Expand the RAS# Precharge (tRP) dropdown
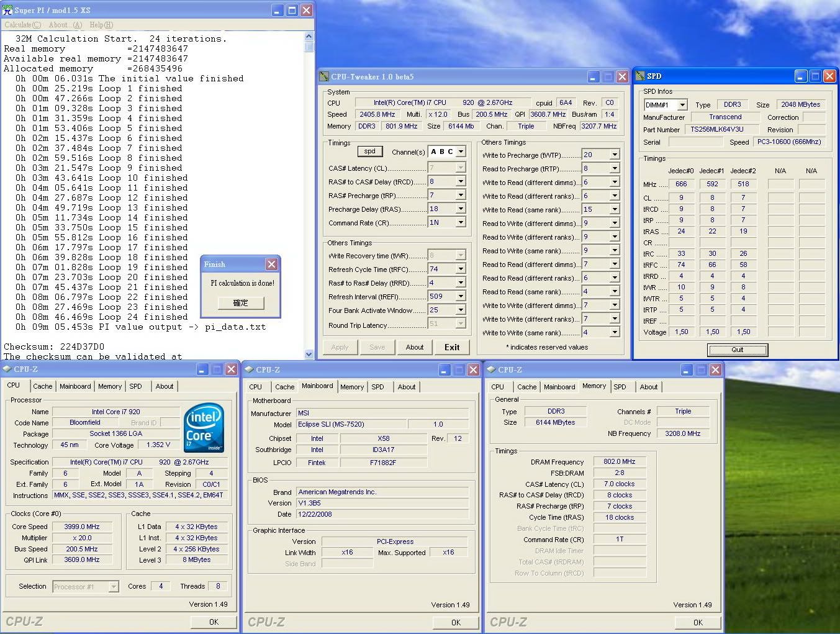840x634 pixels. coord(461,195)
